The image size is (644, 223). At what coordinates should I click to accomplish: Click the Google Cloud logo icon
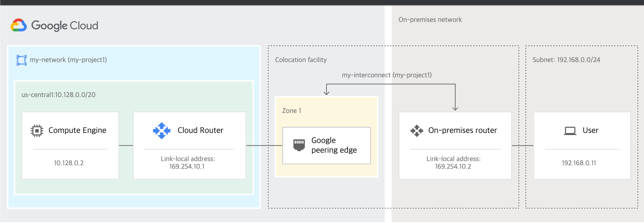tap(19, 25)
